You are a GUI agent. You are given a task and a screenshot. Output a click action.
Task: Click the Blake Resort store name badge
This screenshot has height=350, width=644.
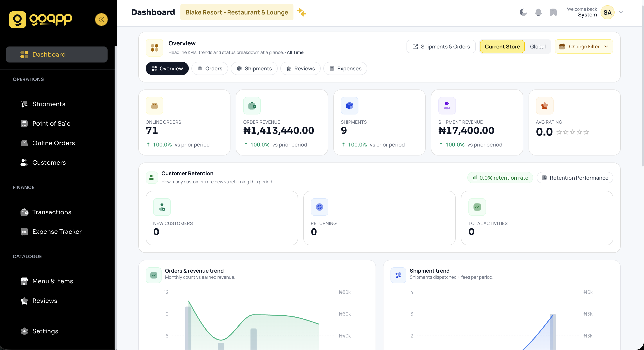237,12
